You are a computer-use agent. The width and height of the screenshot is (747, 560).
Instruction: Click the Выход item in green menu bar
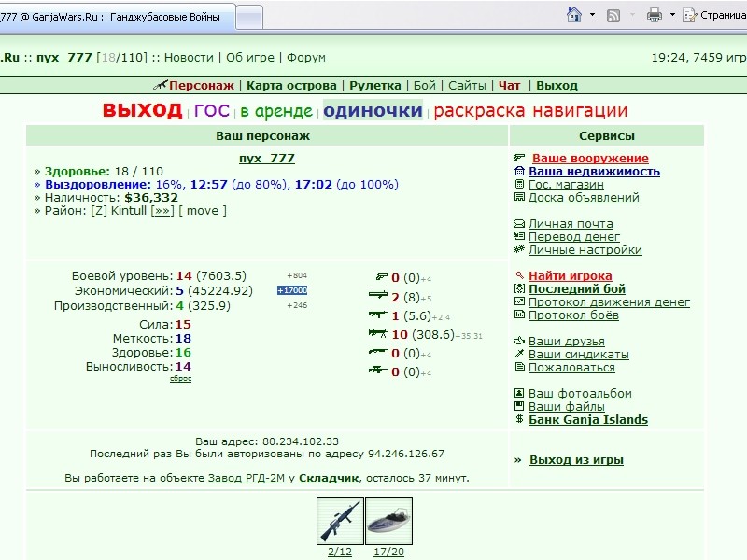557,86
